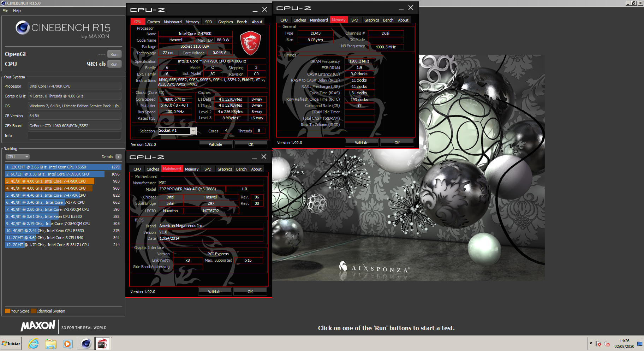Image resolution: width=644 pixels, height=351 pixels.
Task: Click OK in Memory CPU-Z window
Action: point(397,143)
